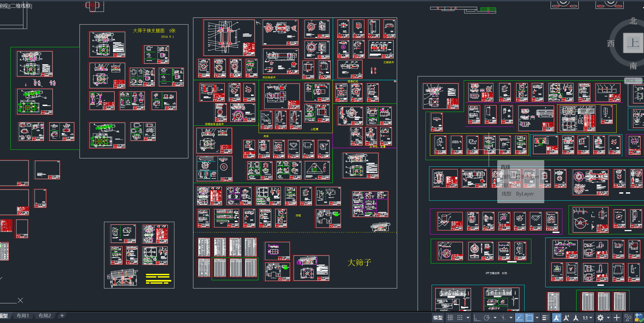The width and height of the screenshot is (644, 323).
Task: Click the 上 top face of ViewCube
Action: [x=634, y=42]
